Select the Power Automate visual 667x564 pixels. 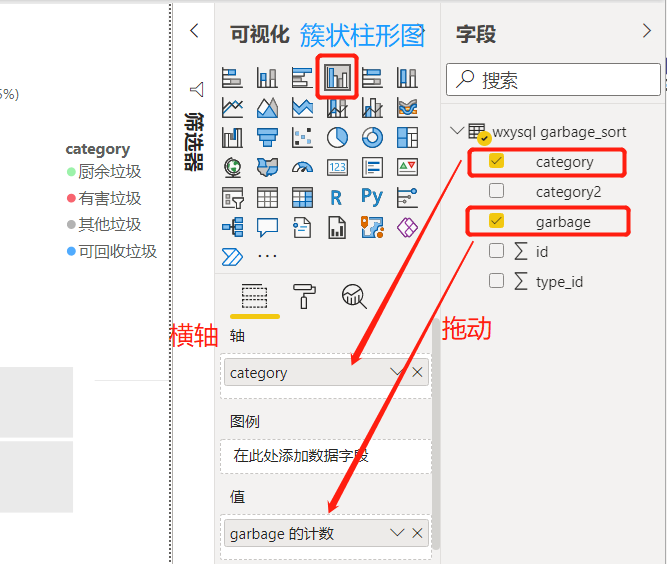[232, 256]
